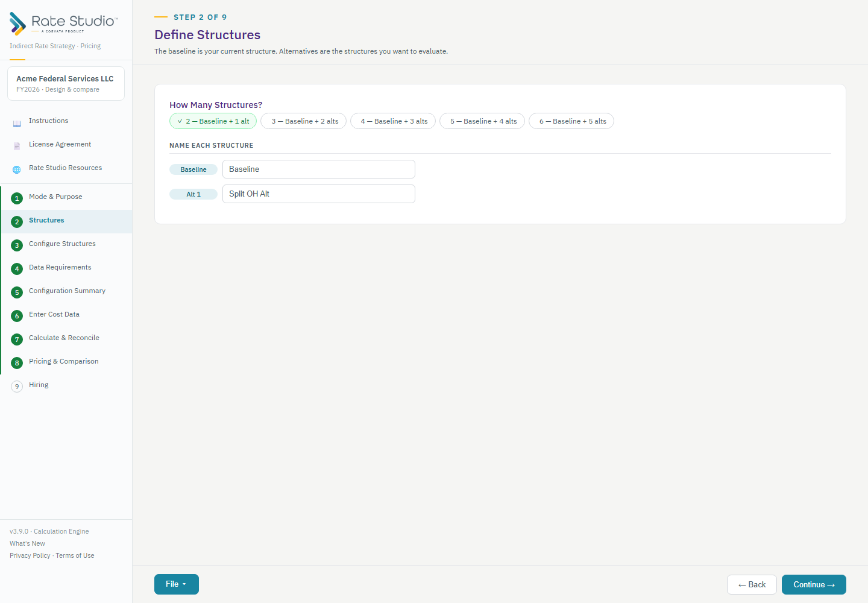
Task: Click the step 6 circle badge
Action: click(x=17, y=316)
